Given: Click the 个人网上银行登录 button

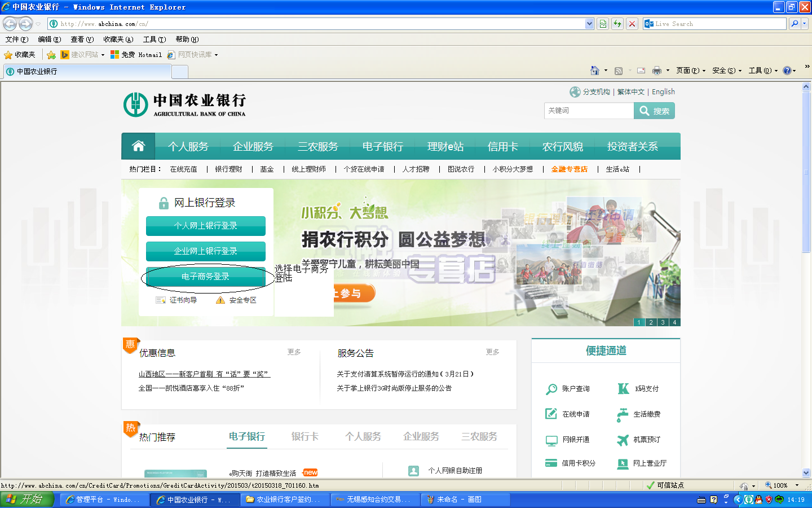Looking at the screenshot, I should click(206, 226).
